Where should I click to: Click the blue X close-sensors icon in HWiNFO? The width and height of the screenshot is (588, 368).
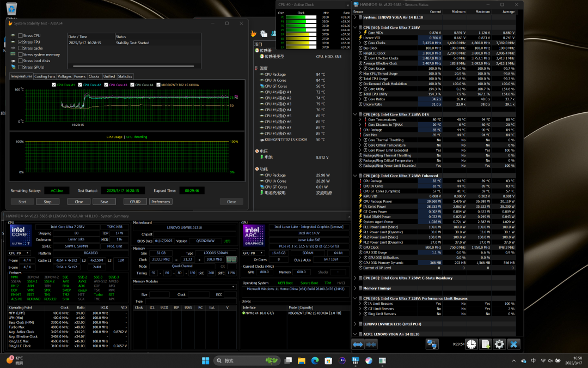tap(513, 344)
